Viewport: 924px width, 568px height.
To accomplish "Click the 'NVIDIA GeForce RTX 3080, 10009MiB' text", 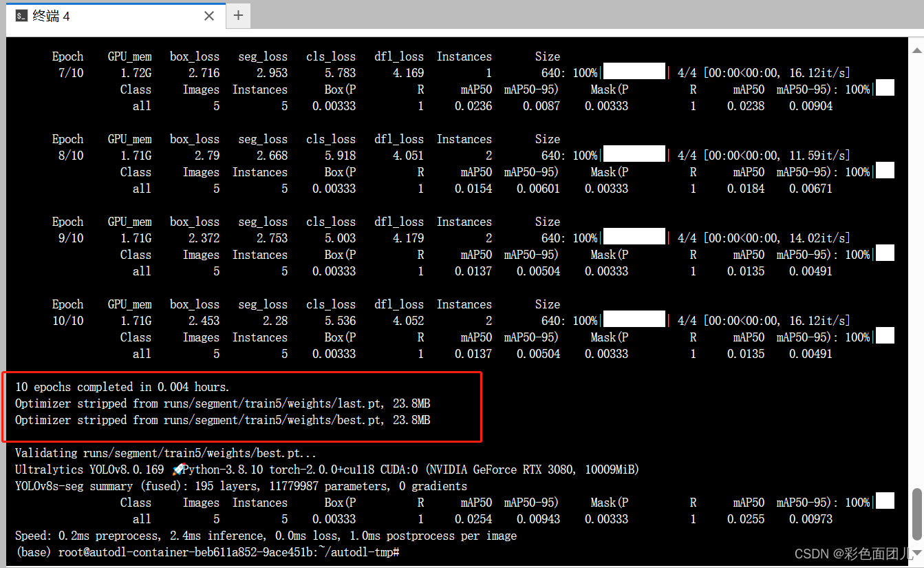I will [x=533, y=470].
